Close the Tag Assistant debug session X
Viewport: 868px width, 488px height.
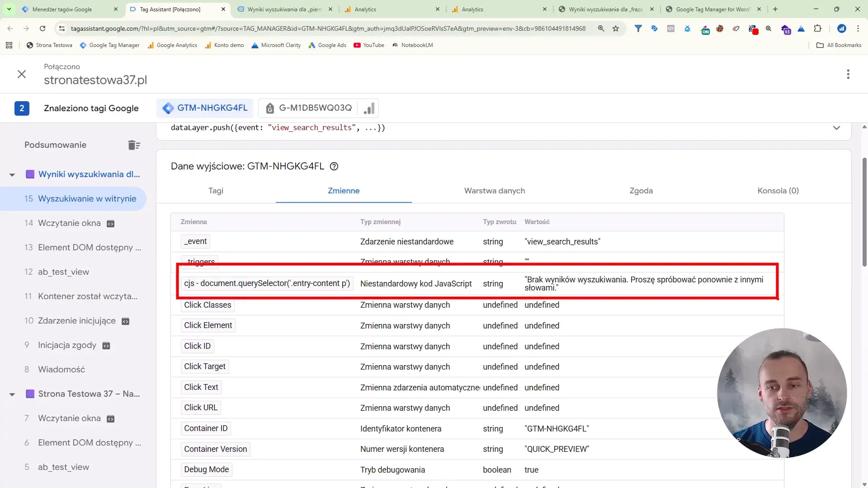click(x=21, y=74)
